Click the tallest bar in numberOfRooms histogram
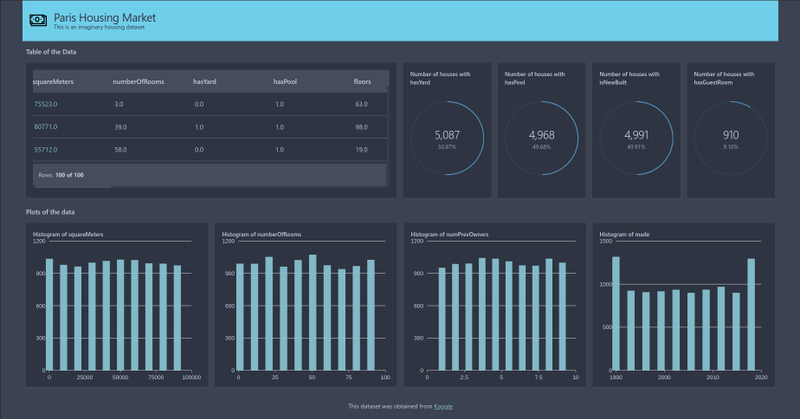The height and width of the screenshot is (419, 800). [x=313, y=312]
